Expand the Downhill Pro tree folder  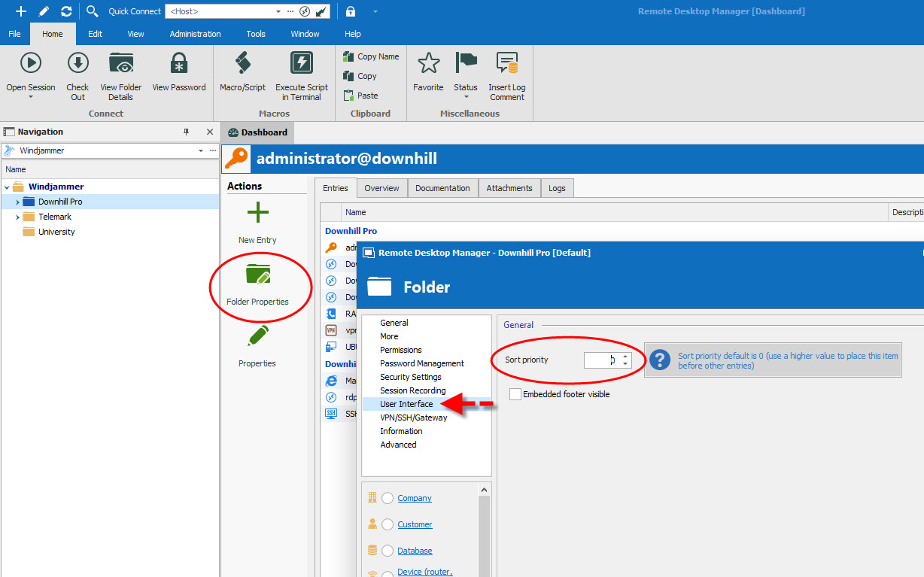[17, 202]
